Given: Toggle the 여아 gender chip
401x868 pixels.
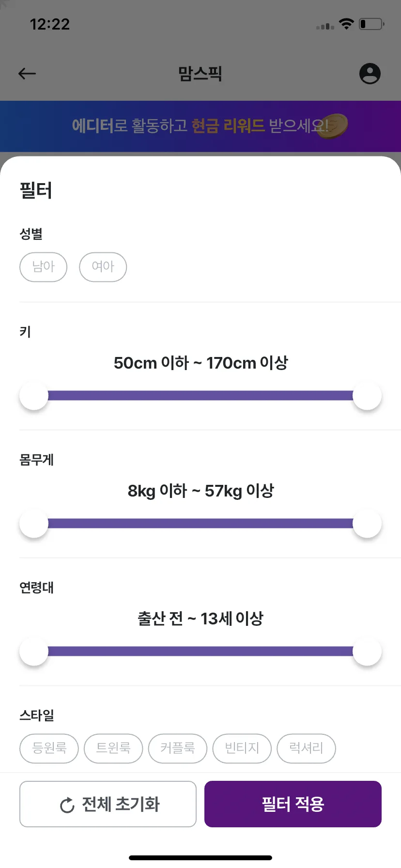Looking at the screenshot, I should (x=103, y=267).
